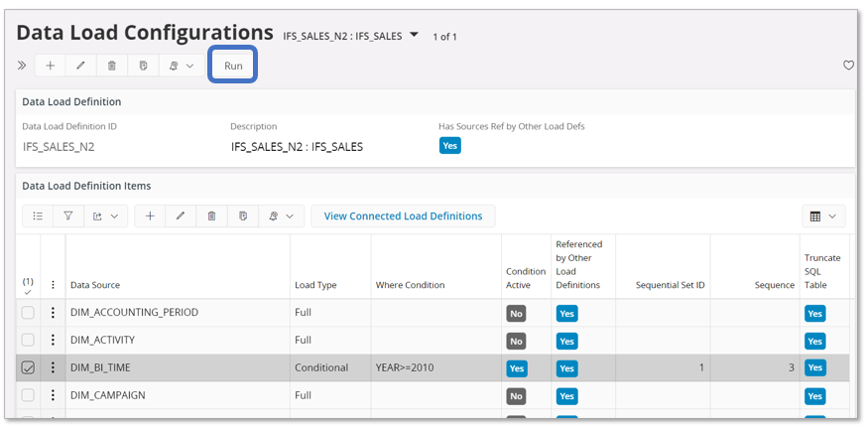Open the DIM_BI_TIME row three-dot menu

point(54,367)
